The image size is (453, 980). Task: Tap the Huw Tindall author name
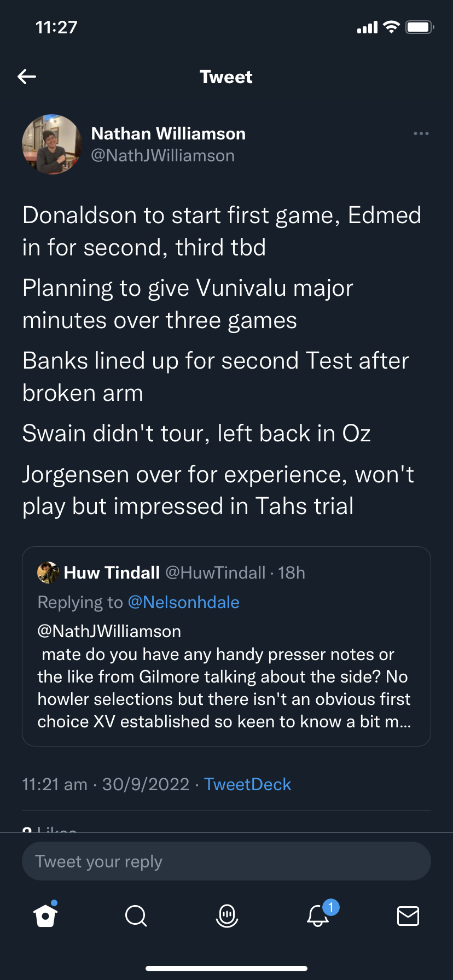(112, 573)
